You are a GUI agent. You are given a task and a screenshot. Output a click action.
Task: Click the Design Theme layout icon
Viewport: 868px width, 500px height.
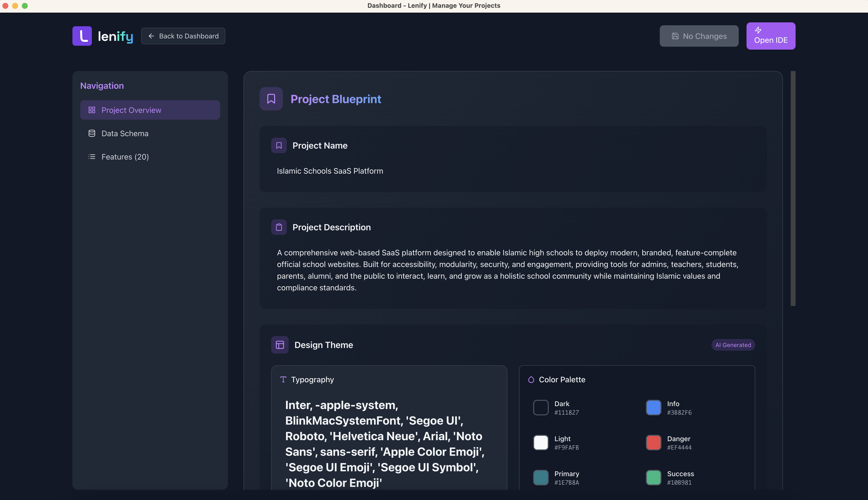click(280, 345)
